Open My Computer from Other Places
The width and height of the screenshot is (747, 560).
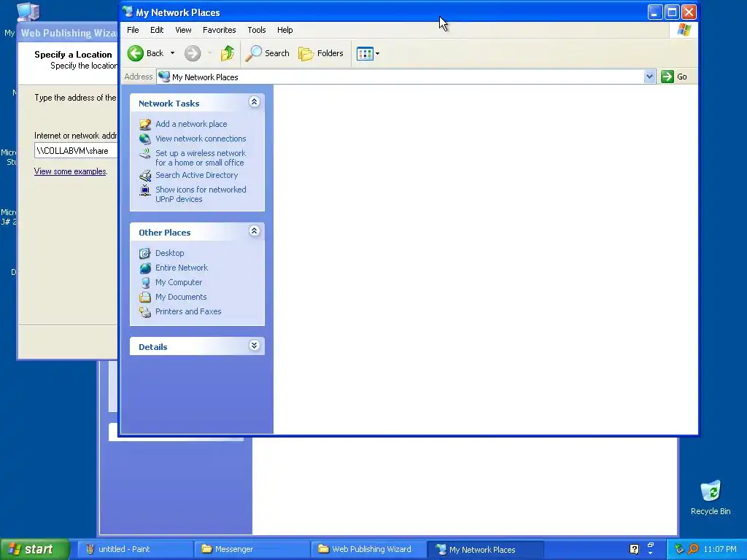pyautogui.click(x=179, y=282)
